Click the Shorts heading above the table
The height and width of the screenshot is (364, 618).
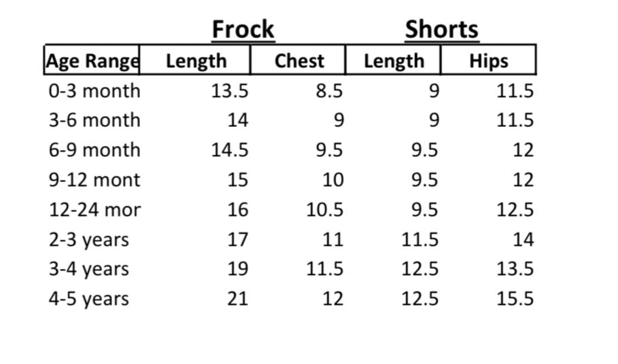(x=441, y=30)
